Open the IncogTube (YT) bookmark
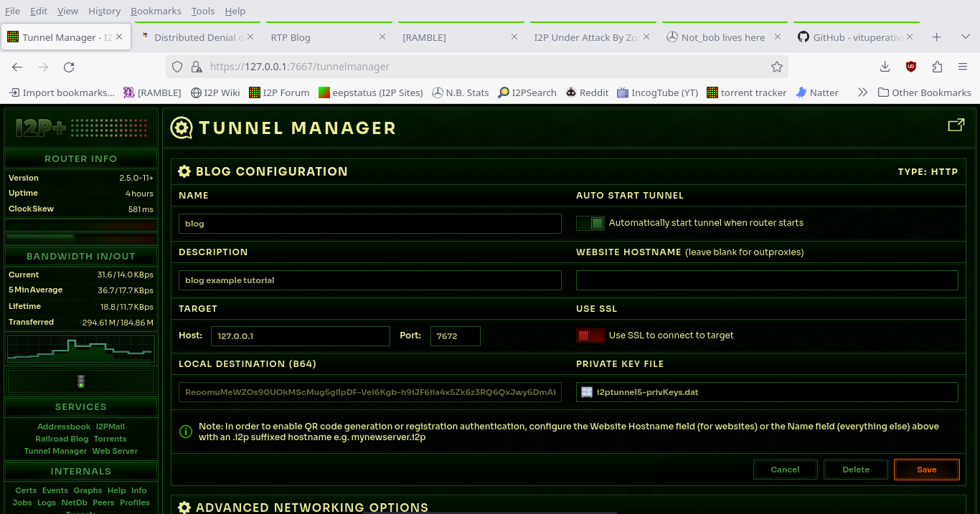The image size is (980, 514). (657, 92)
